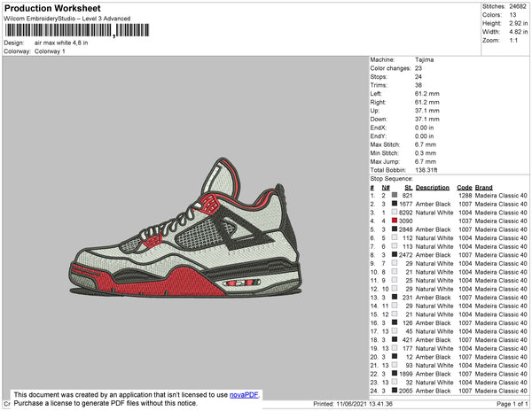
Task: Click the 'Page 1 of 1' footer text
Action: point(512,404)
